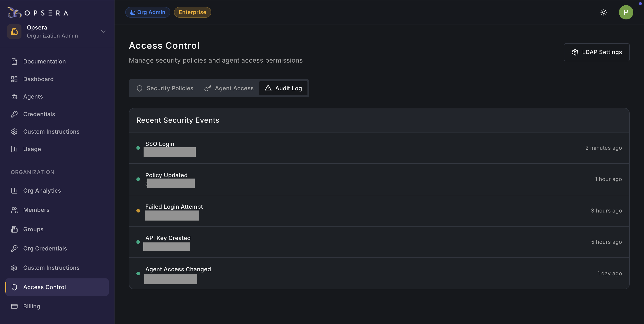Switch to the Security Policies tab
This screenshot has width=644, height=324.
click(165, 88)
